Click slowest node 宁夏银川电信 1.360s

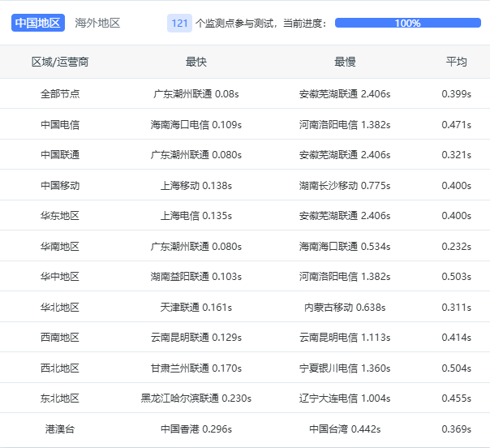[x=345, y=368]
